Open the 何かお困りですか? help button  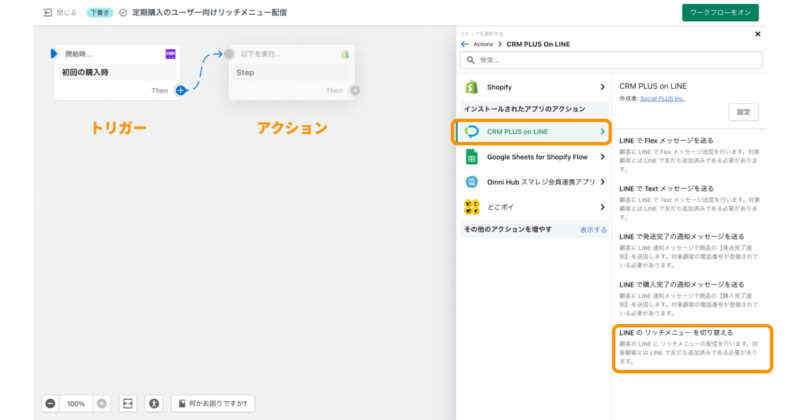click(x=213, y=404)
